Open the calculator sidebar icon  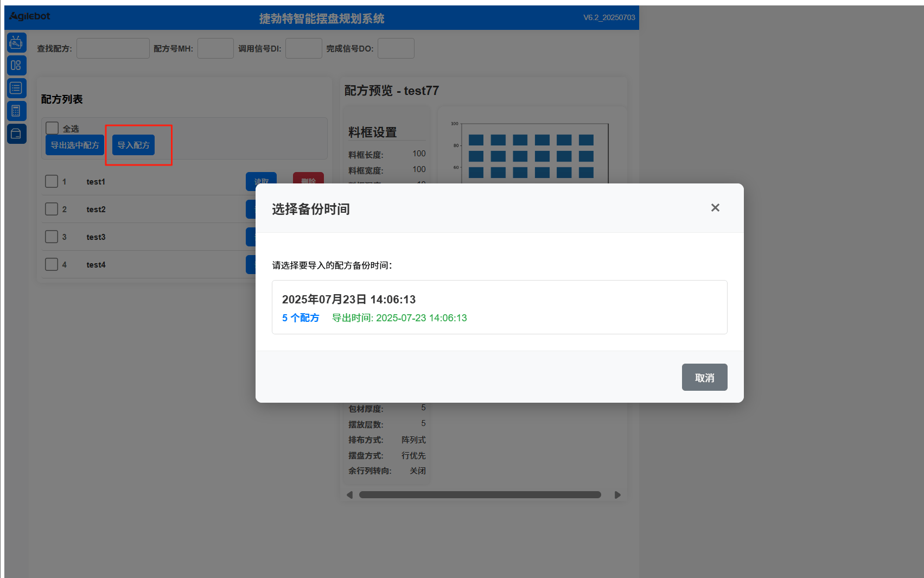pos(16,111)
